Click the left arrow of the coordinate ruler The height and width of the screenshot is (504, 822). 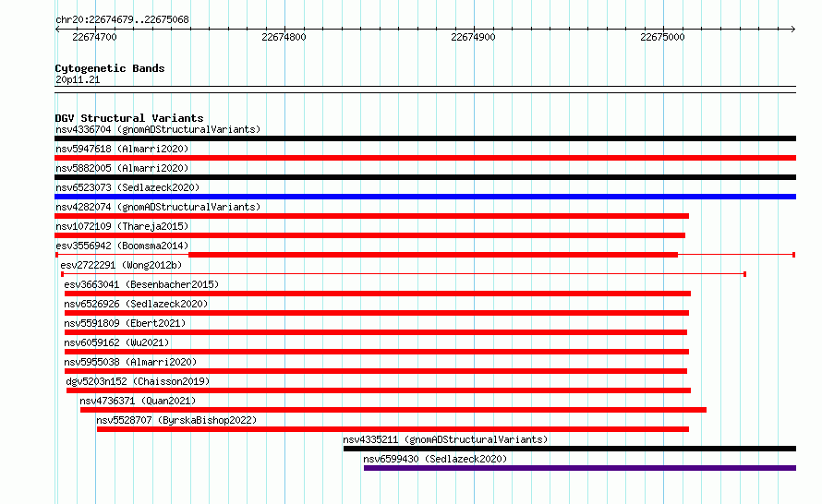(x=57, y=29)
